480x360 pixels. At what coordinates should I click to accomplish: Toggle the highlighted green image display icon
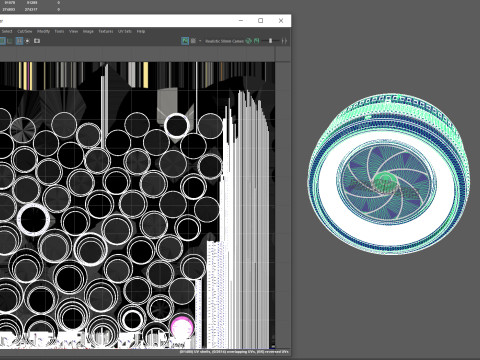[185, 41]
